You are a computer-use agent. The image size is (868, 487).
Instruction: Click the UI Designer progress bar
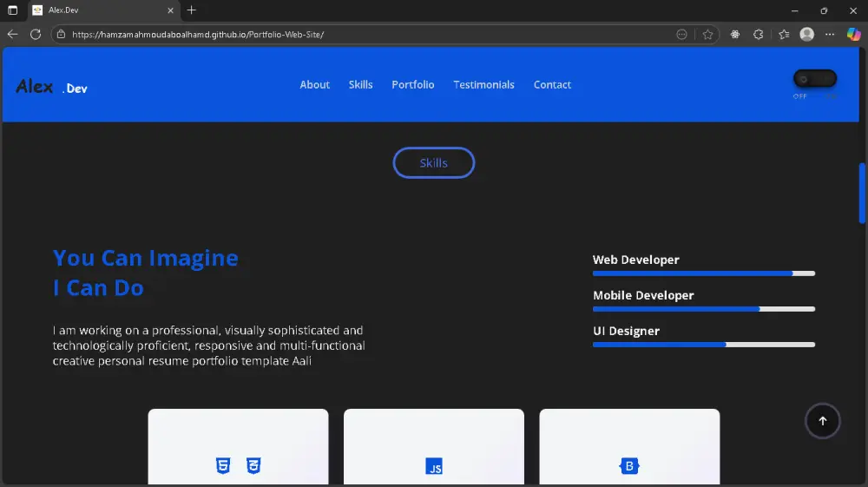click(704, 345)
